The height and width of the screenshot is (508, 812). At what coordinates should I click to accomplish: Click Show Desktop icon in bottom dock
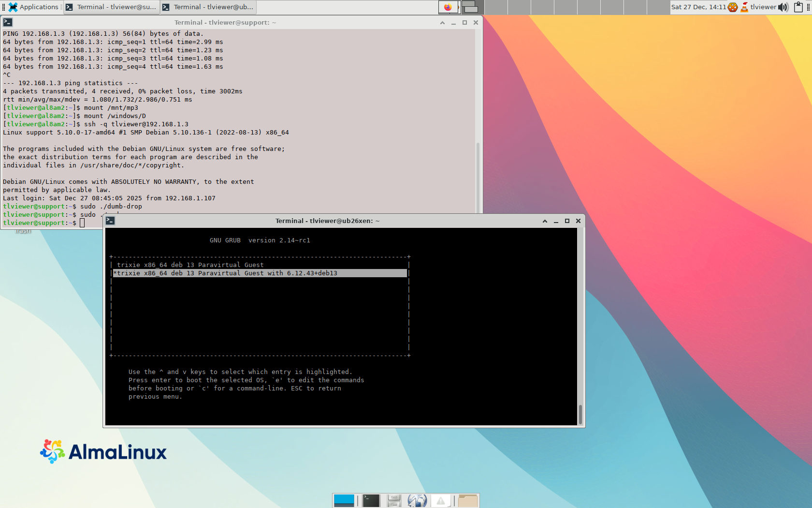(344, 500)
